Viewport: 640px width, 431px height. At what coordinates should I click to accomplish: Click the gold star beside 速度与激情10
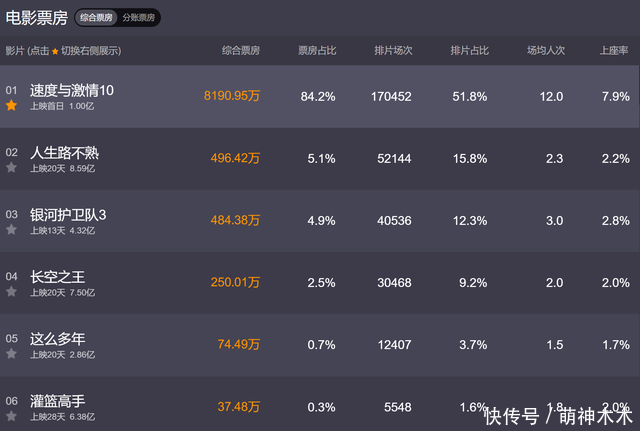pos(12,105)
